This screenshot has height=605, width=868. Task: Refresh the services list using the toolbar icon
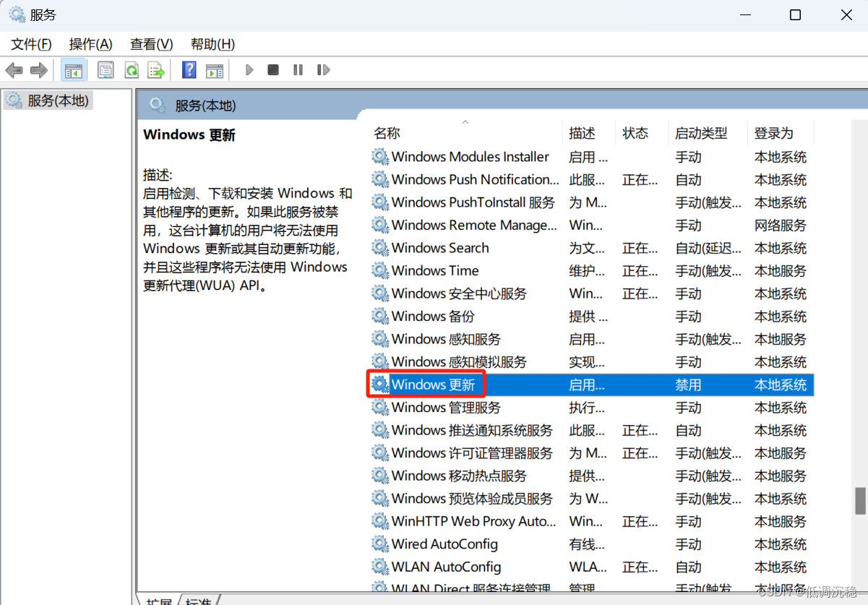(x=132, y=70)
